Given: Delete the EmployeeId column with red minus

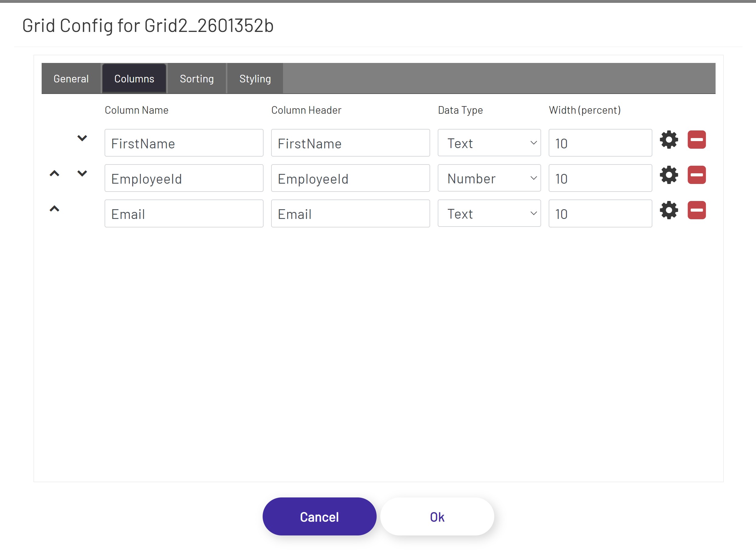Looking at the screenshot, I should (x=696, y=175).
